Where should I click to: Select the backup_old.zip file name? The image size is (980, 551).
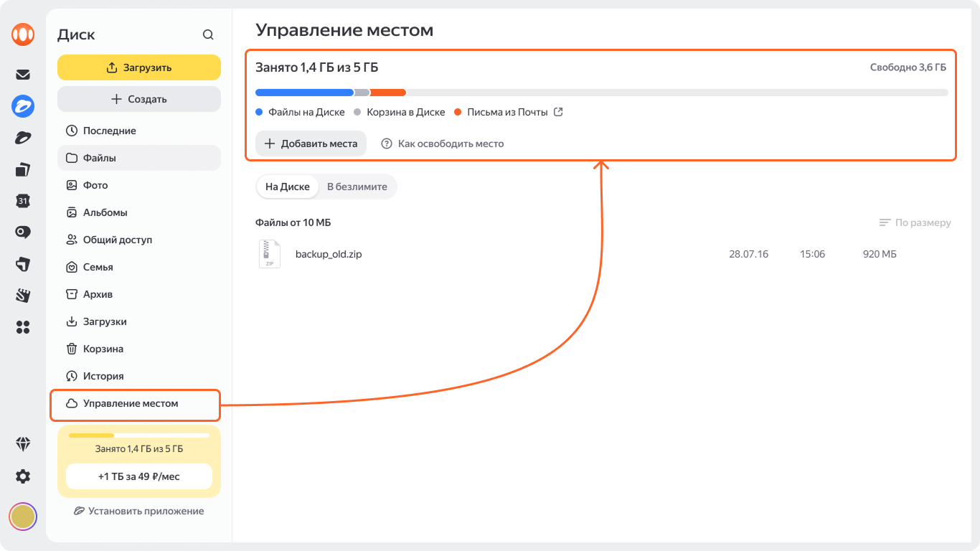tap(329, 254)
